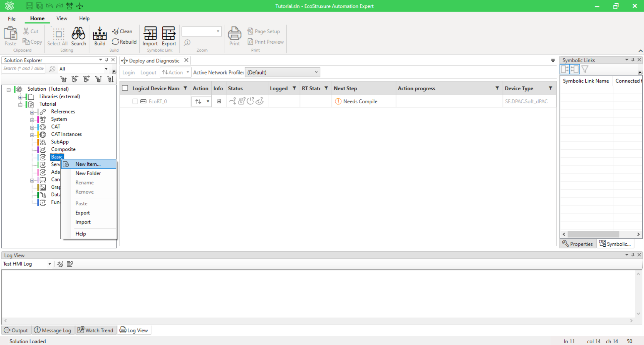Click the Redo arrow in title bar
Viewport: 644px width, 345px height.
[59, 6]
